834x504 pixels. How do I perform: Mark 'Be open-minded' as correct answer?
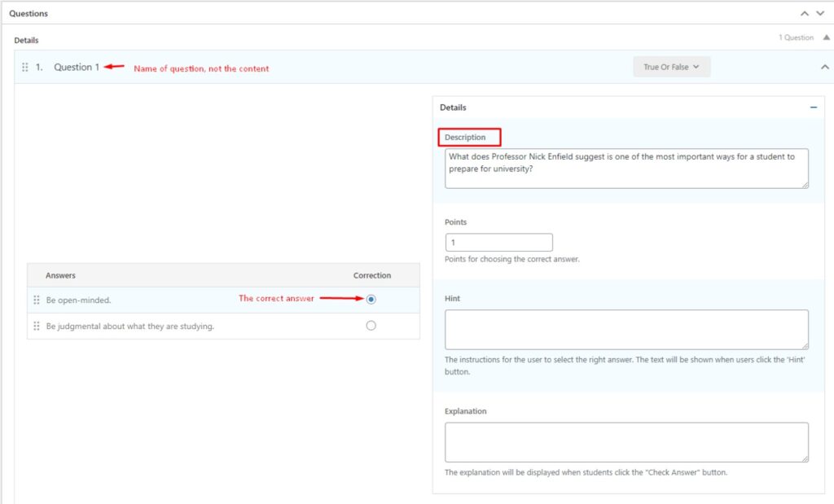[x=371, y=300]
